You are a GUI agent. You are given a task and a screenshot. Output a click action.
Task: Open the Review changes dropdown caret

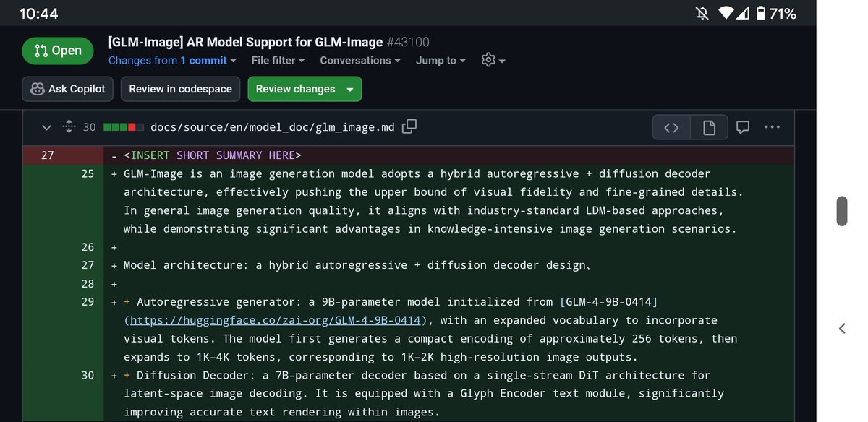[351, 90]
